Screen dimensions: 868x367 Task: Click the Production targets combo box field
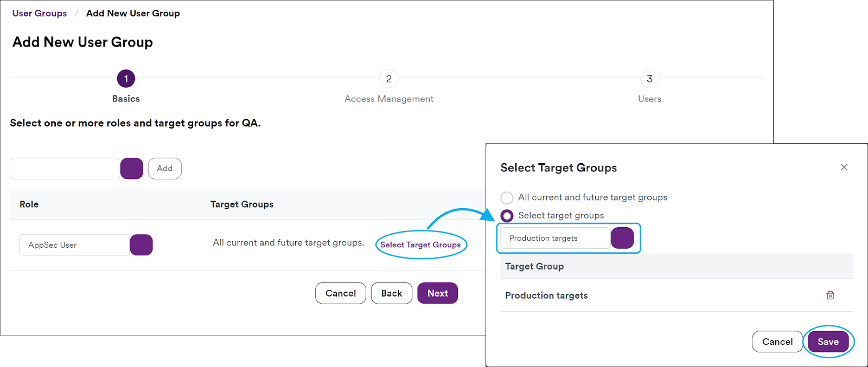pos(556,238)
